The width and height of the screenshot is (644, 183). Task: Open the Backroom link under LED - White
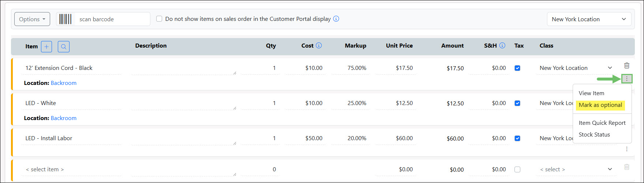[64, 118]
